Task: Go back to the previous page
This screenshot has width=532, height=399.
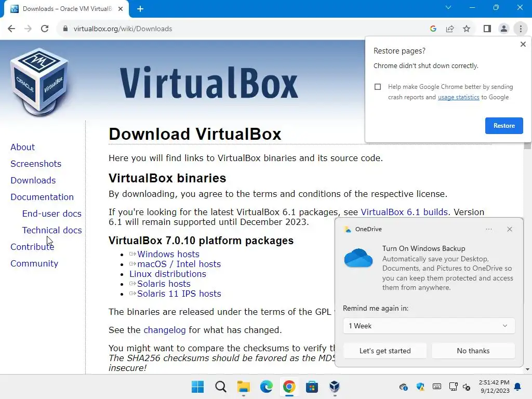Action: click(11, 29)
